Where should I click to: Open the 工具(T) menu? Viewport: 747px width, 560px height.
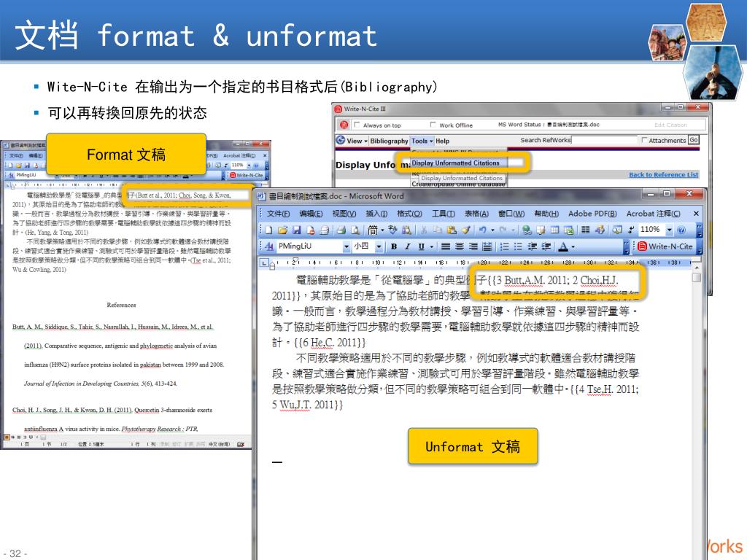click(443, 214)
